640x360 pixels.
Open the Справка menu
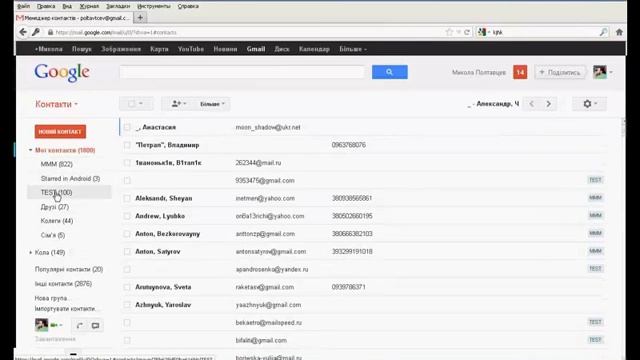pos(188,6)
